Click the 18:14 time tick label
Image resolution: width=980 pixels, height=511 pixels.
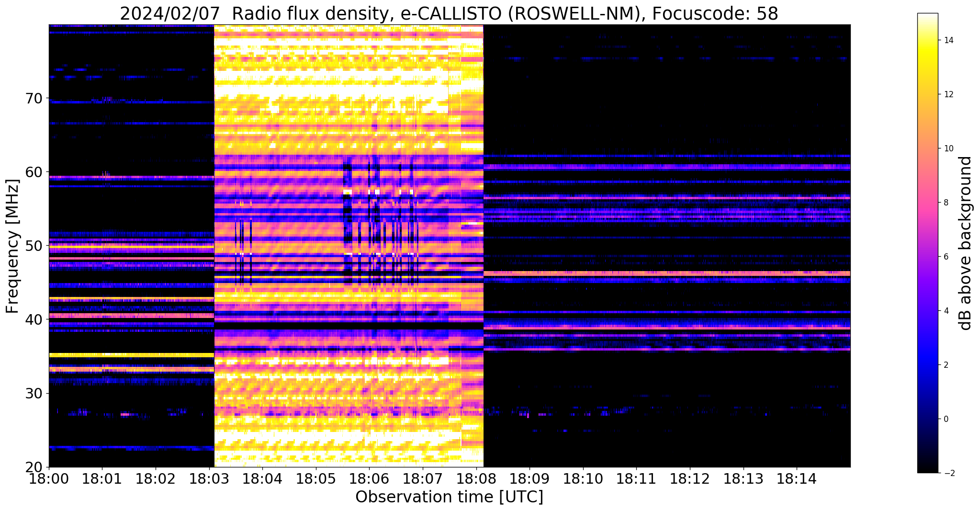click(x=797, y=478)
